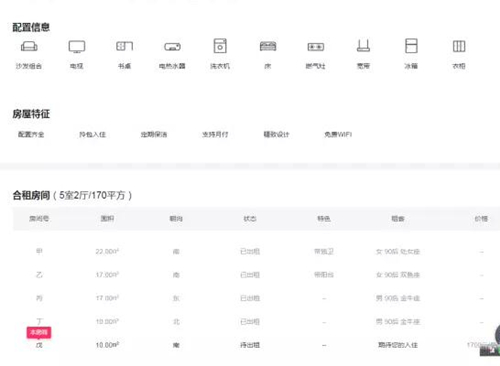Click the sofa set (沙发组合) icon
This screenshot has height=366, width=500.
(x=29, y=46)
